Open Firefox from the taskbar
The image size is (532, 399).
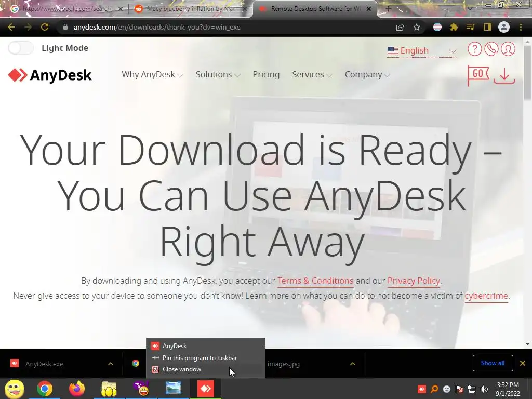[x=77, y=389]
